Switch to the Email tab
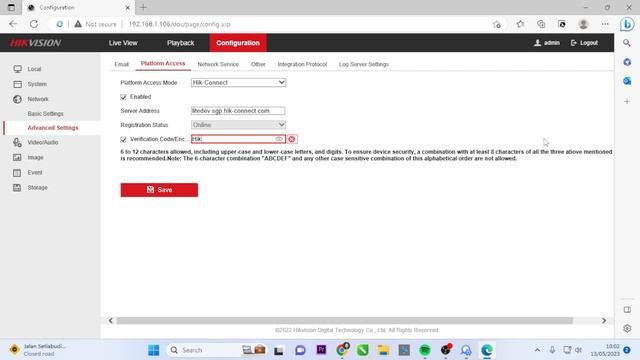 tap(122, 64)
